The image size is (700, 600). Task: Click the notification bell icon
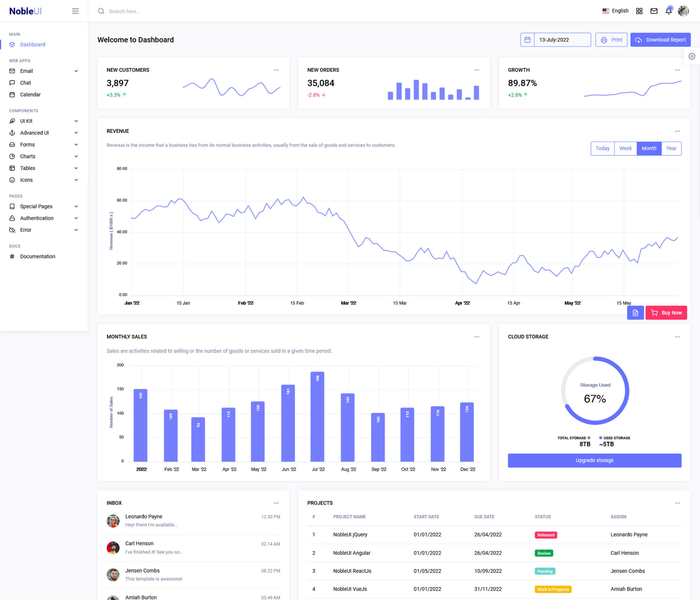pos(669,11)
